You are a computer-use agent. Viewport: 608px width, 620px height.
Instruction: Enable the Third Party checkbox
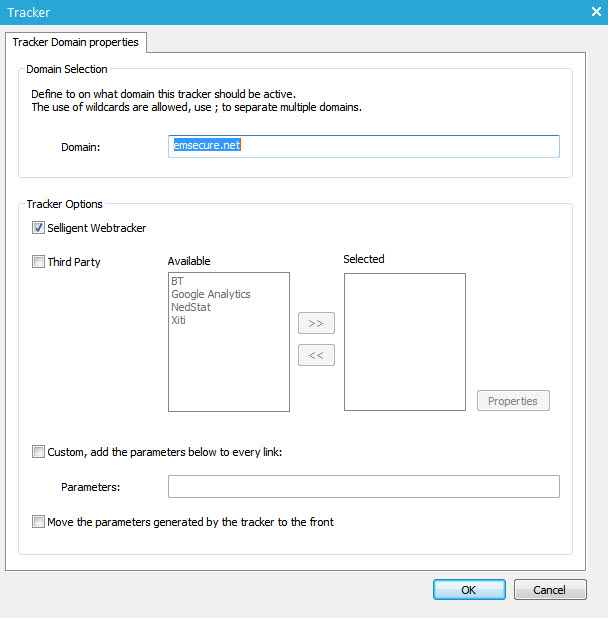click(x=39, y=262)
